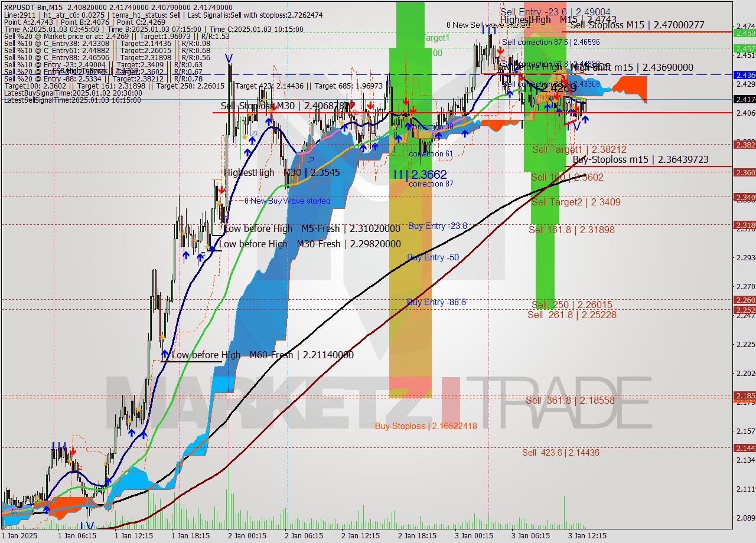
Task: Select Low before High M30-Fresh label
Action: tap(310, 244)
